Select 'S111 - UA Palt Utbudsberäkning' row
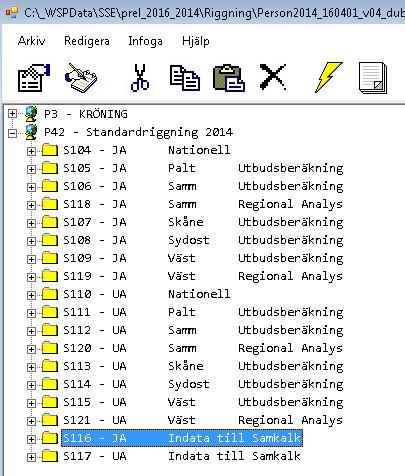405x476 pixels. point(203,312)
